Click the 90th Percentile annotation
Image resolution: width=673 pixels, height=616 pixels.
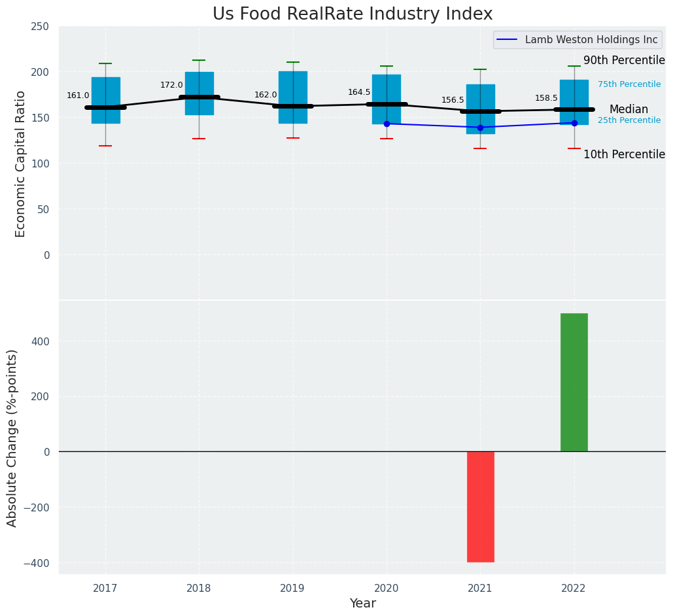point(624,61)
